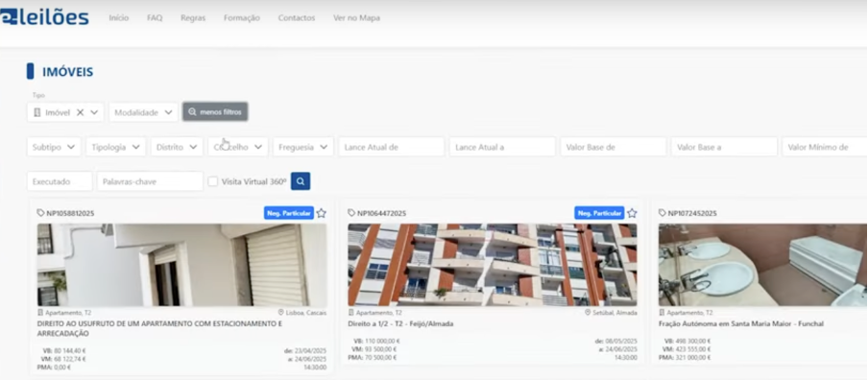Click the VB: 498 300,00 € value
Image resolution: width=868 pixels, height=380 pixels.
687,342
